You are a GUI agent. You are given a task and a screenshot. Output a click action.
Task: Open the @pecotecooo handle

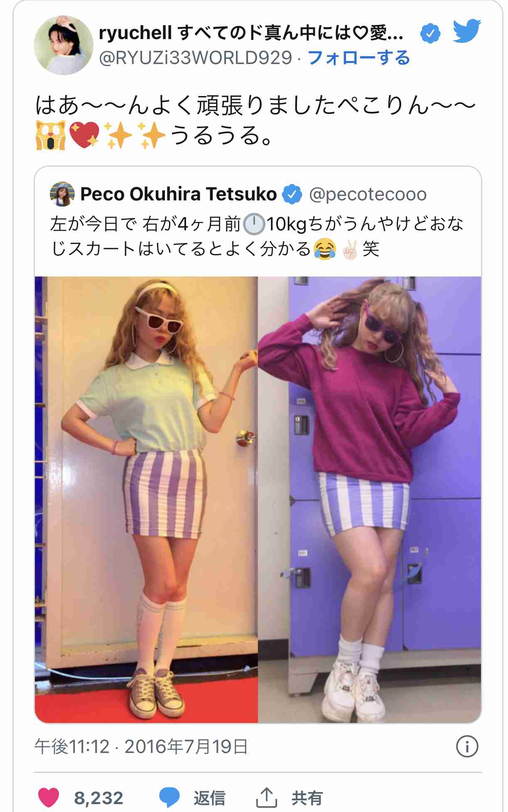(368, 194)
